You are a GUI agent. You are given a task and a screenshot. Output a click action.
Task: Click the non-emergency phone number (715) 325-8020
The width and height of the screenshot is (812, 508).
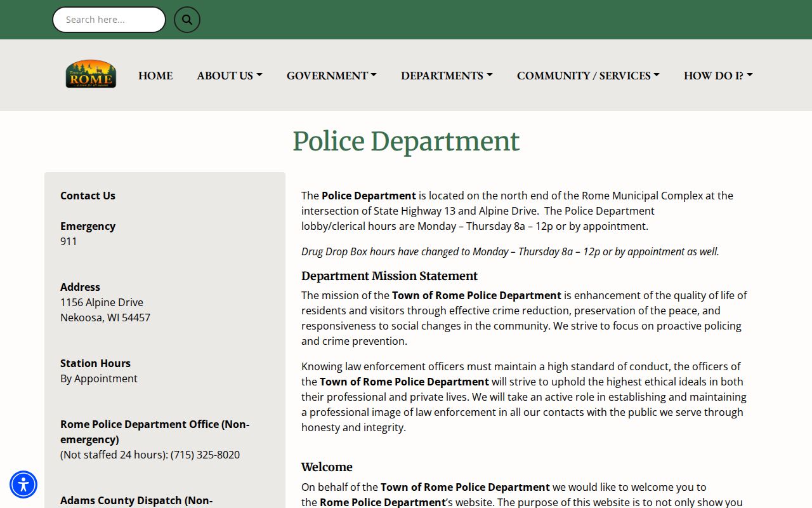[205, 455]
